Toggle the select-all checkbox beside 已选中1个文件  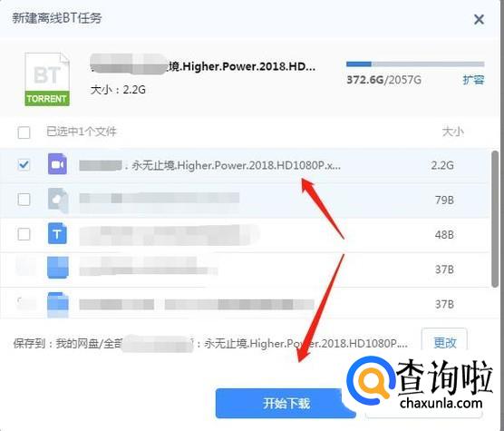(24, 132)
